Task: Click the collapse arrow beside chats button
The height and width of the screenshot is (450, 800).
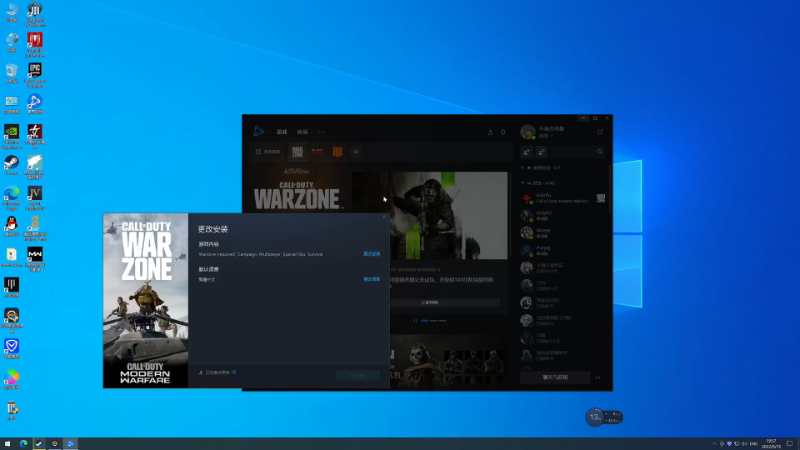Action: [598, 378]
